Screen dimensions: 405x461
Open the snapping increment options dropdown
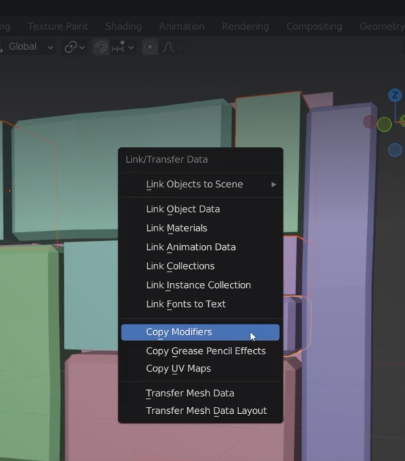click(123, 47)
